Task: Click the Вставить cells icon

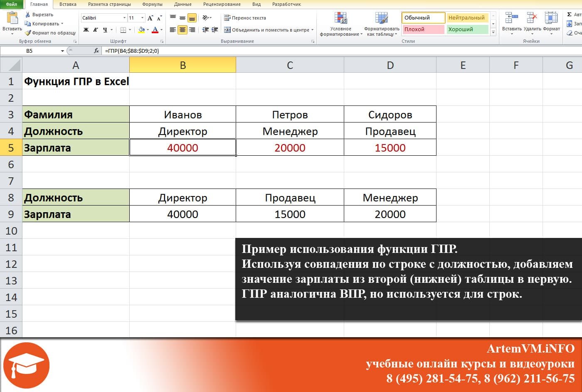Action: tap(512, 18)
